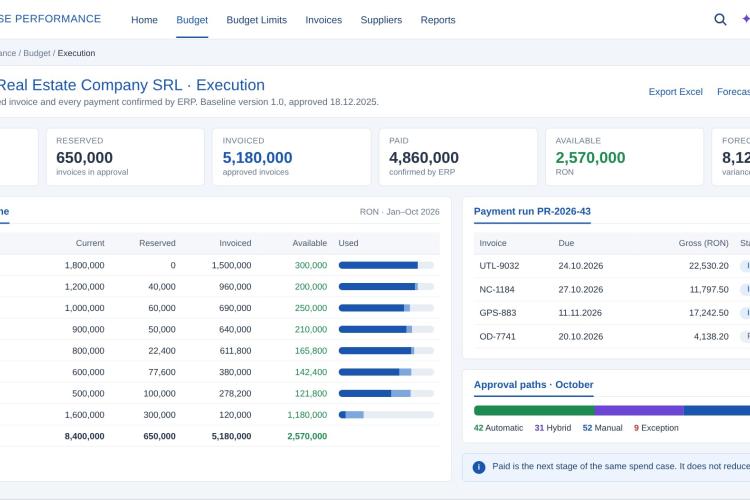Sort by the Invoiced column header
750x500 pixels.
coord(235,243)
